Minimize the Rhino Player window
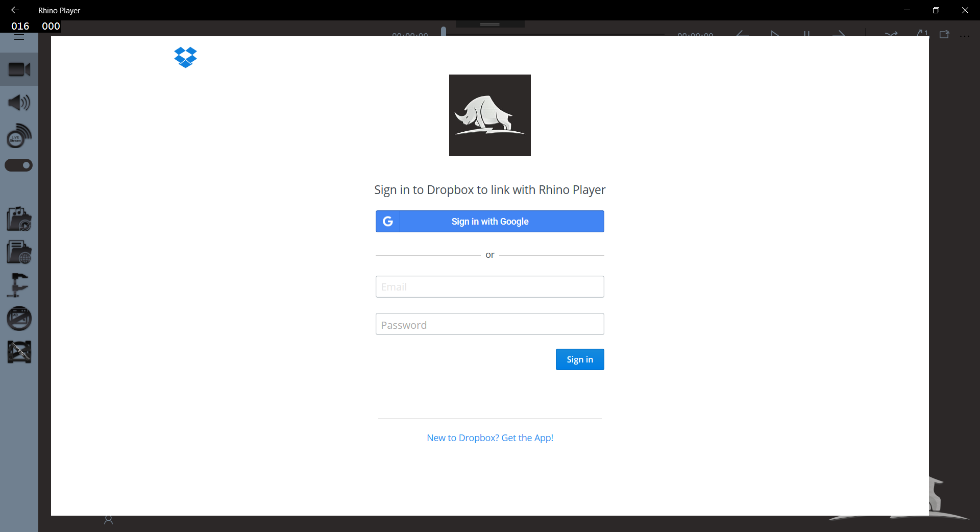Viewport: 980px width, 532px height. (x=907, y=10)
